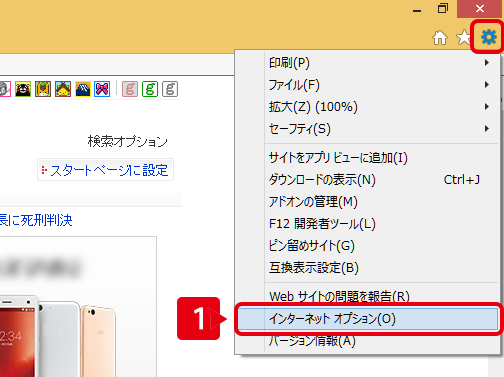Expand the セーフティ(S) submenu arrow

click(x=487, y=129)
